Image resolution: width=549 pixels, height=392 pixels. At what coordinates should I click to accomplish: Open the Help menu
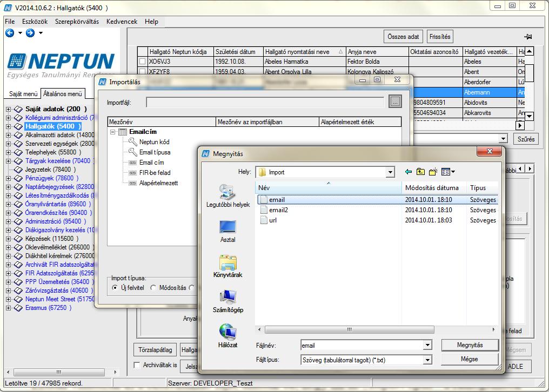click(152, 22)
